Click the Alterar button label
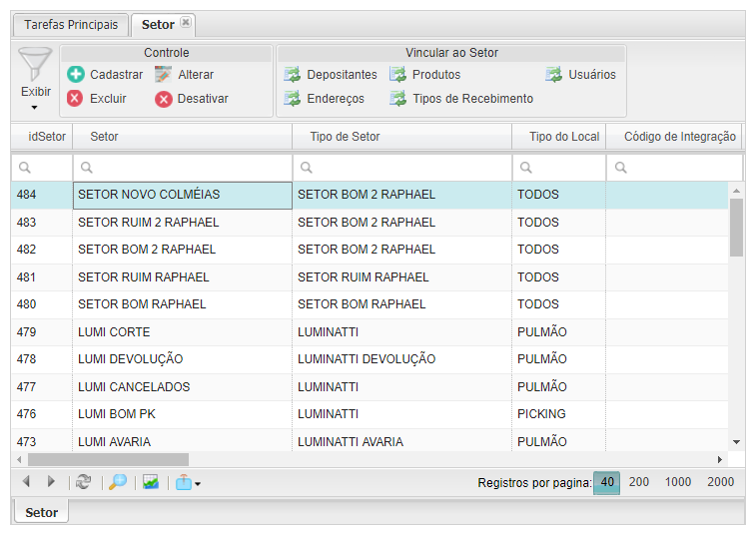Image resolution: width=756 pixels, height=535 pixels. (x=196, y=75)
